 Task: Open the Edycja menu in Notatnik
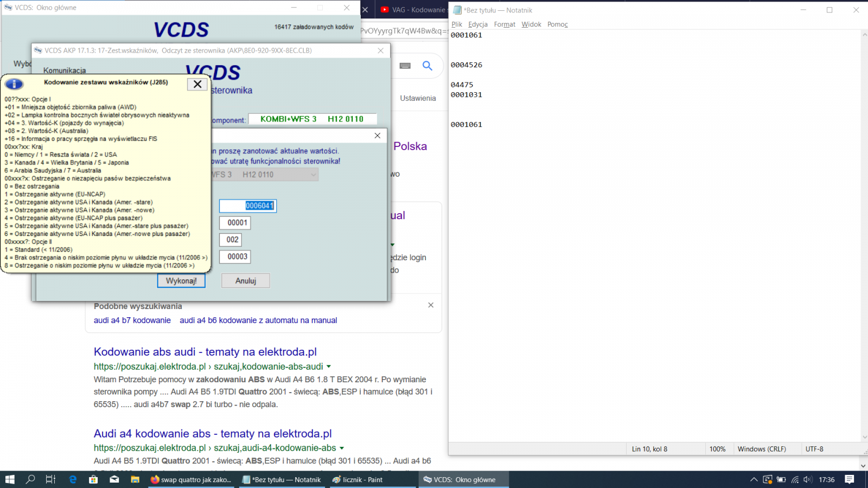(478, 24)
